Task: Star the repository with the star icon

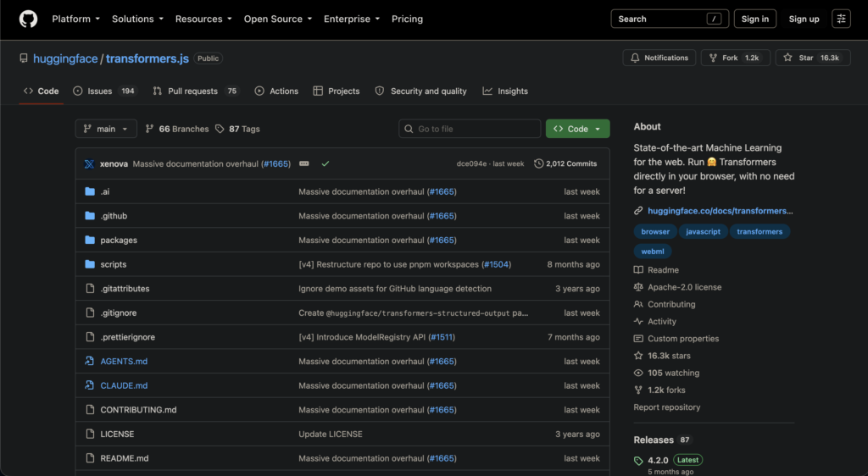Action: (787, 58)
